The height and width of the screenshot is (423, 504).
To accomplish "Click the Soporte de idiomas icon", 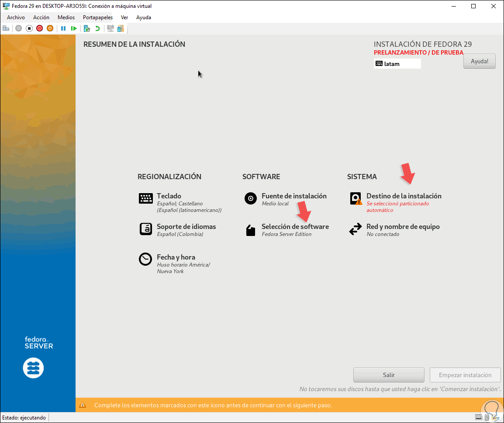I will click(145, 229).
